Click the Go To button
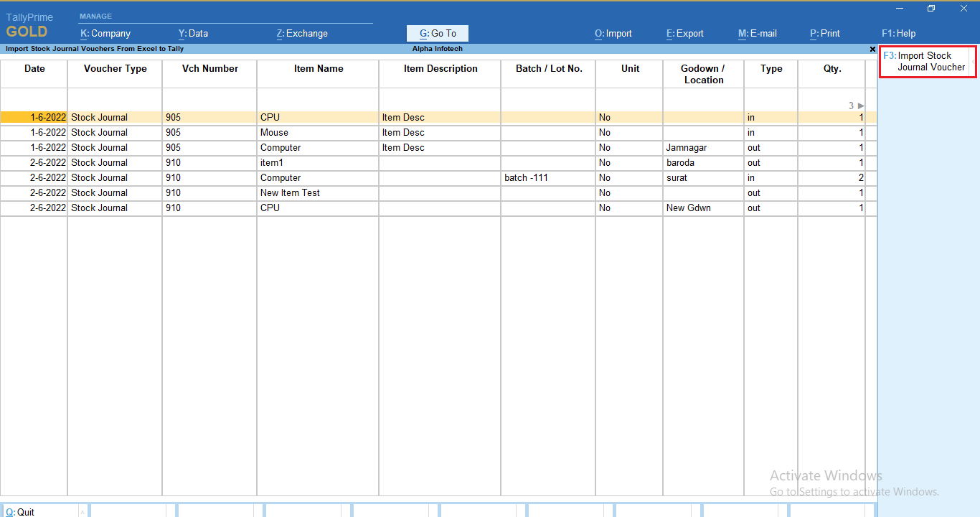This screenshot has width=980, height=517. click(437, 33)
